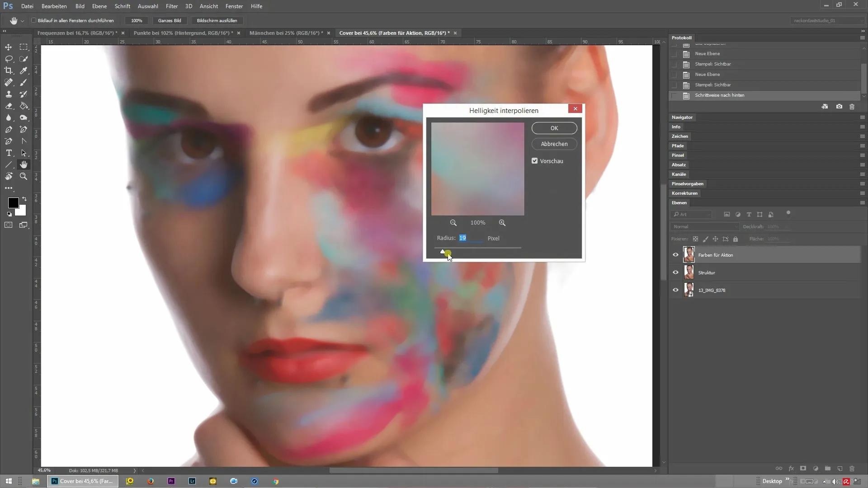Select the Hand tool in toolbar
868x488 pixels.
(24, 164)
